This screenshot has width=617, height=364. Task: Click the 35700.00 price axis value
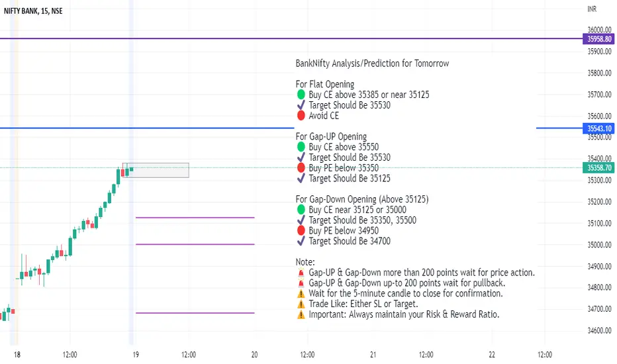599,95
